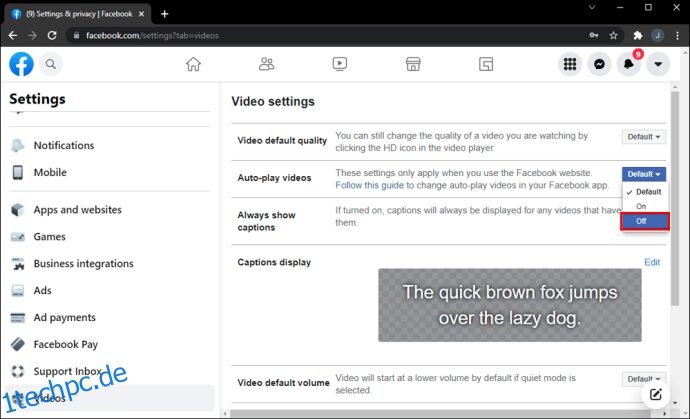Image resolution: width=690 pixels, height=419 pixels.
Task: Open the Video default quality dropdown
Action: (x=643, y=137)
